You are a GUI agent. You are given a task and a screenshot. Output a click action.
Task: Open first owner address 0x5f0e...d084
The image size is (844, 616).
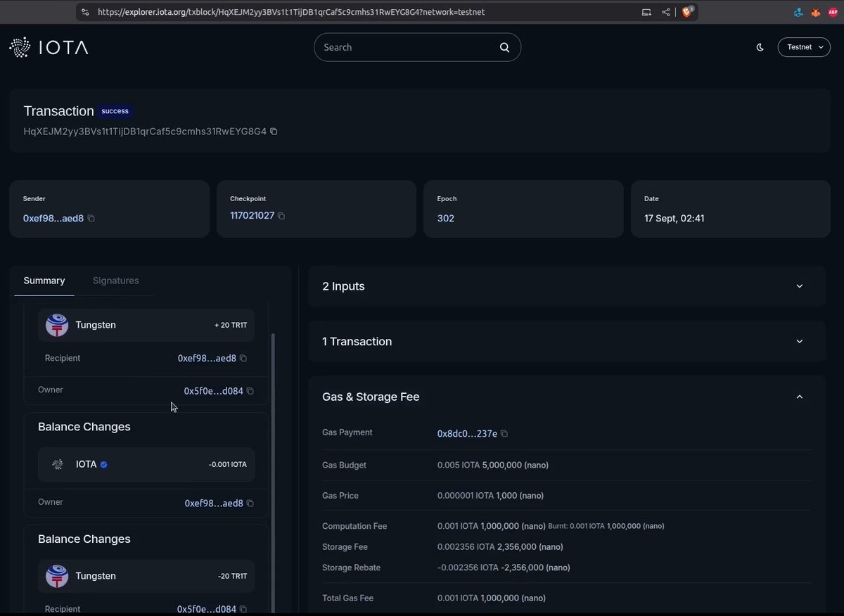tap(213, 391)
